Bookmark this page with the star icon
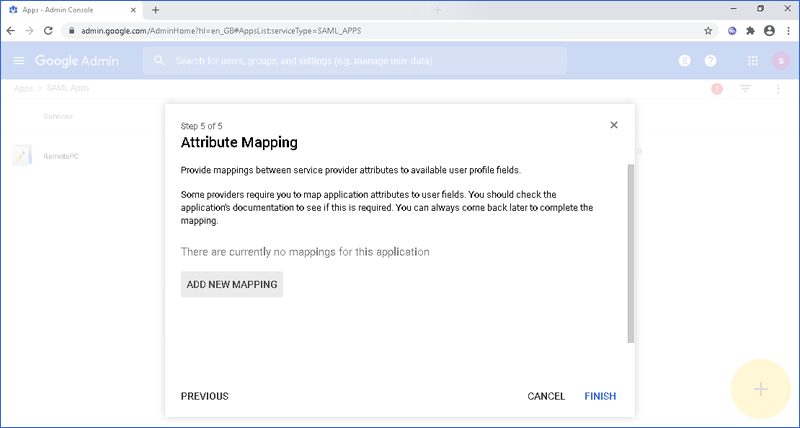Image resolution: width=800 pixels, height=428 pixels. pos(708,30)
